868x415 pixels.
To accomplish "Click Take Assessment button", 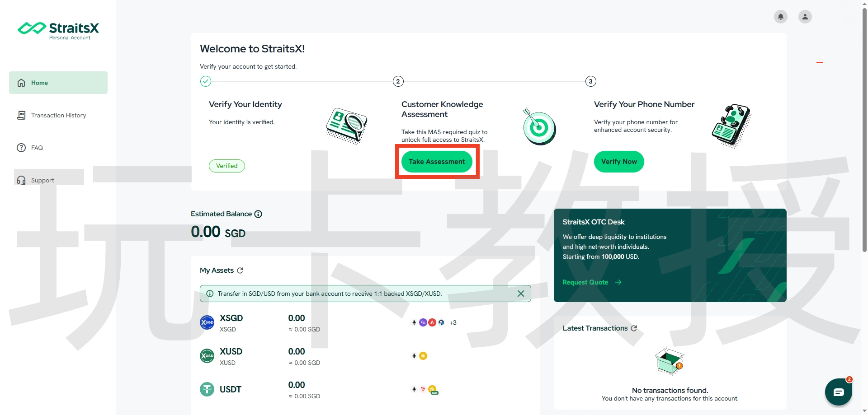I will click(437, 162).
